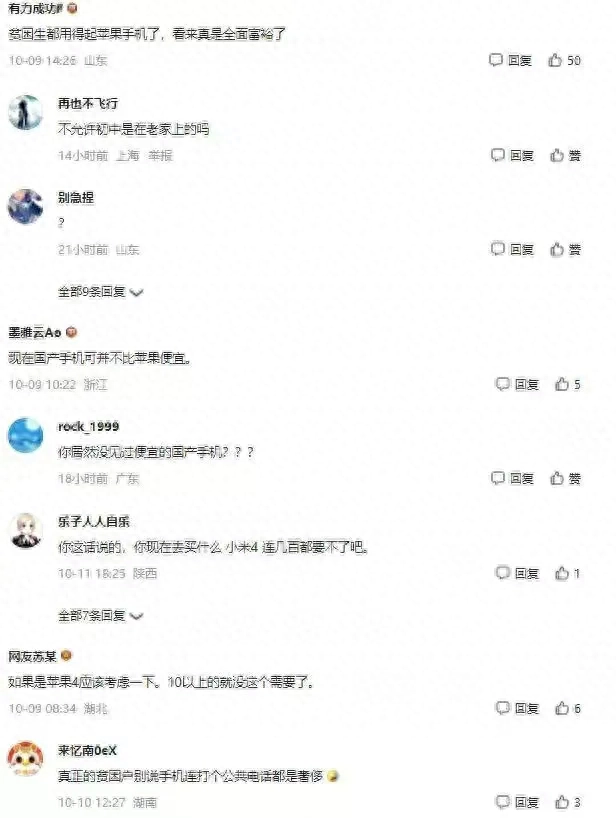Open 再也不飞行's profile avatar
Viewport: 616px width, 818px height.
coord(26,112)
